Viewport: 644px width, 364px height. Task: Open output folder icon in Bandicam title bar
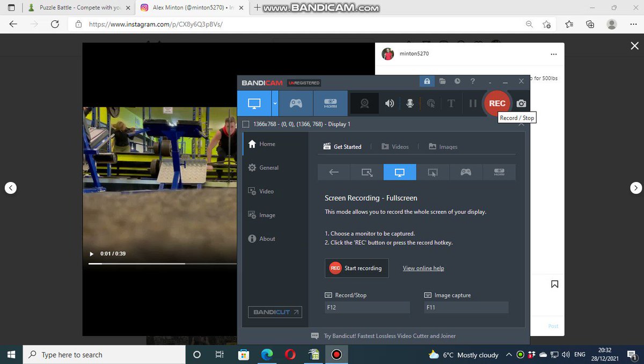442,81
